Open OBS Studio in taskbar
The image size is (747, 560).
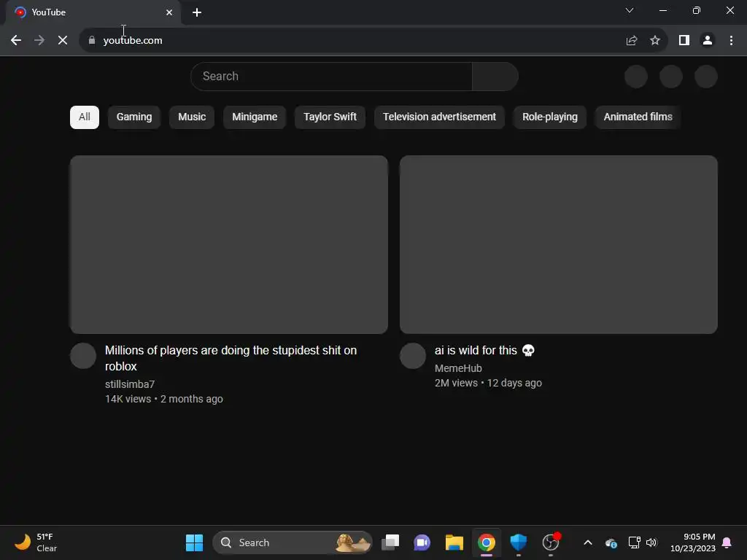551,542
